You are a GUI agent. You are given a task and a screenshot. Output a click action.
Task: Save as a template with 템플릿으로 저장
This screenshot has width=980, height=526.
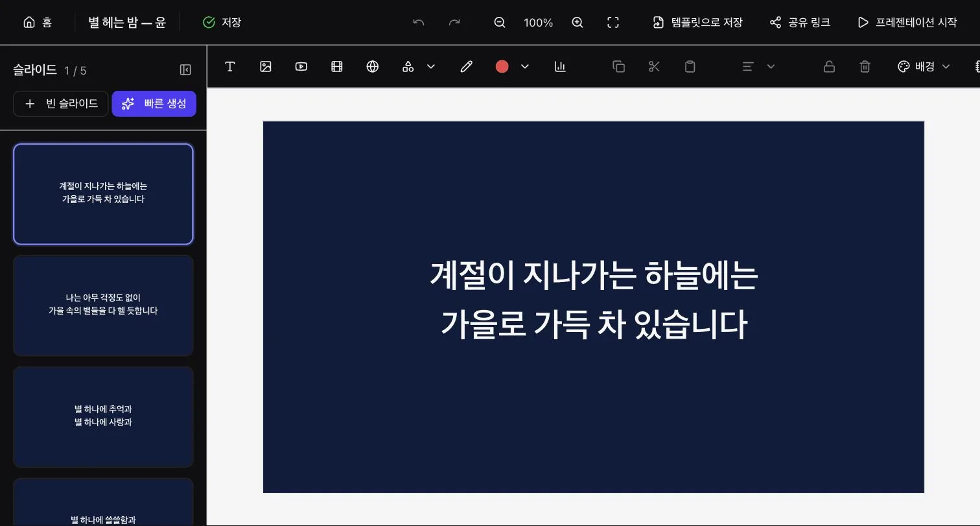697,23
